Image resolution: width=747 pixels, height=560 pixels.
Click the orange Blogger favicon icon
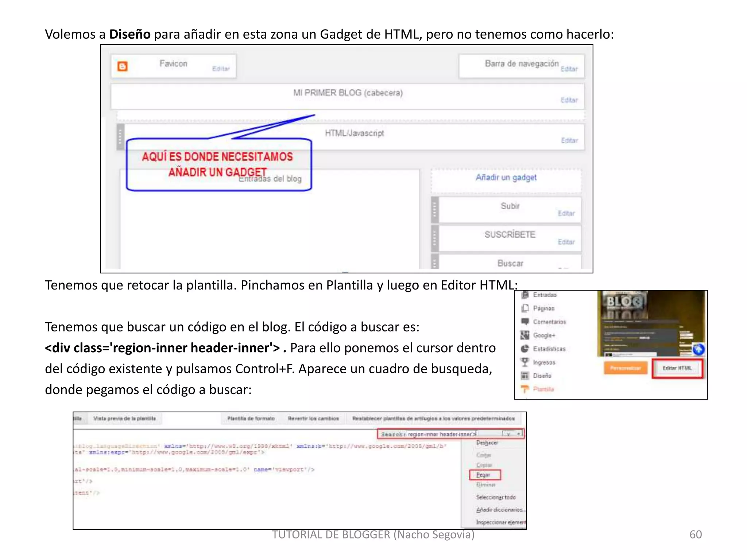[x=122, y=66]
